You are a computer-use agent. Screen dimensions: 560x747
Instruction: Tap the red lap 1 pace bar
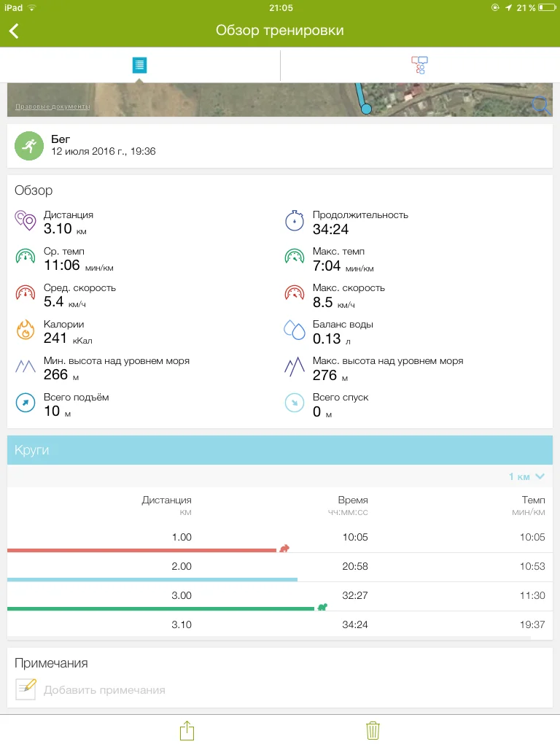pos(142,550)
